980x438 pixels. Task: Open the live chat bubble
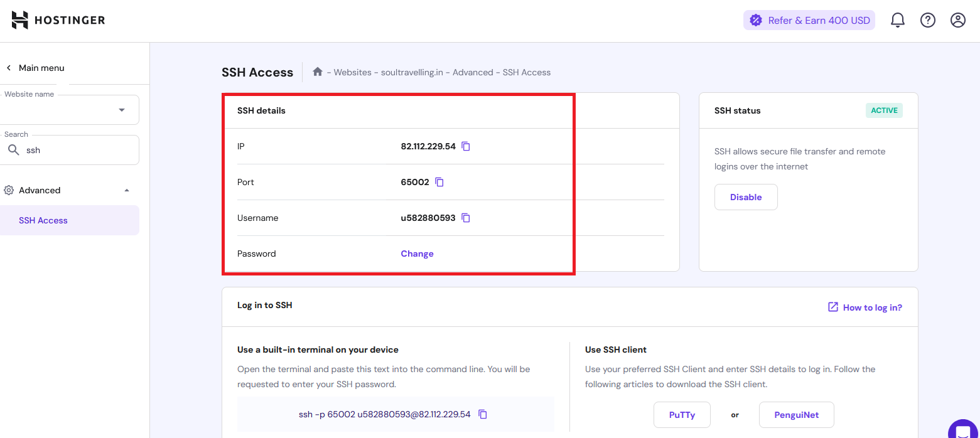[962, 430]
